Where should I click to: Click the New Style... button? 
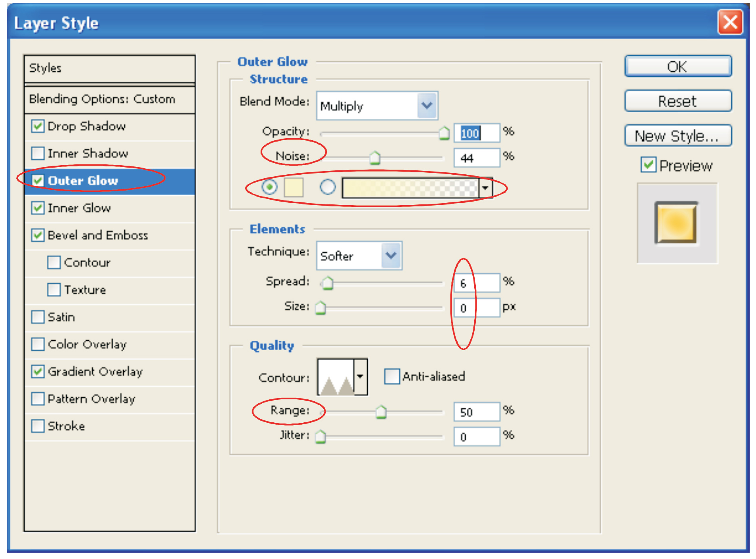point(678,136)
